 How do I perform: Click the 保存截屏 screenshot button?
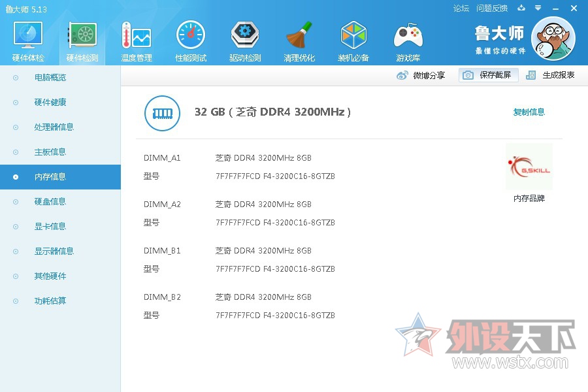(x=490, y=75)
